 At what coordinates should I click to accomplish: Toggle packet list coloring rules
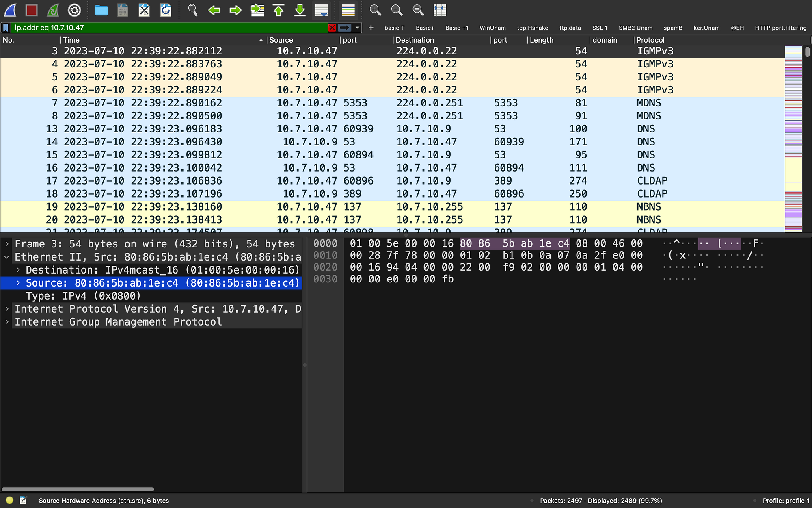tap(348, 10)
